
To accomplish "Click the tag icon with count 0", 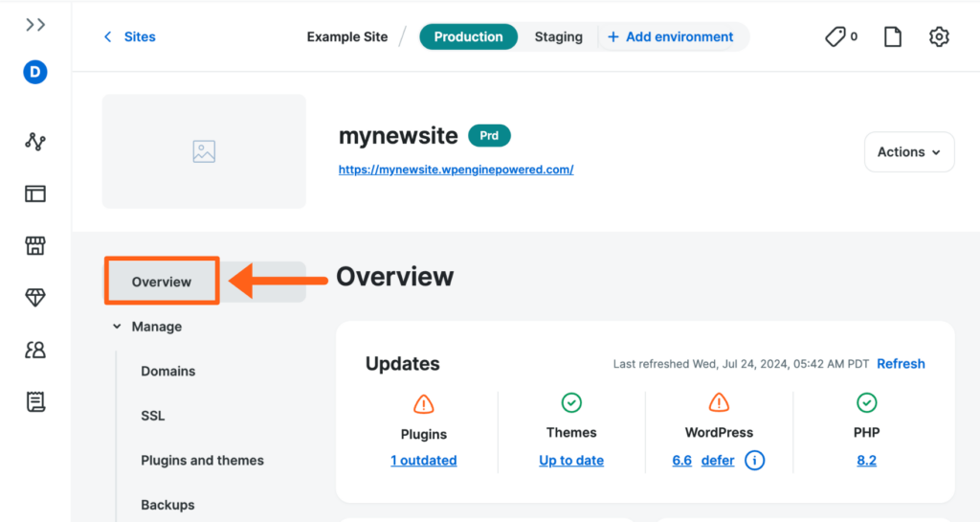I will (x=841, y=37).
